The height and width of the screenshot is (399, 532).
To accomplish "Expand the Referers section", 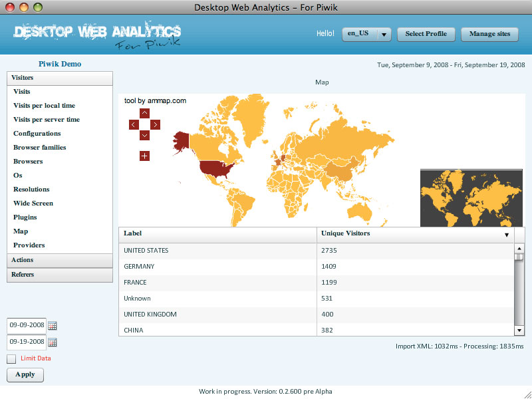I will click(x=60, y=275).
